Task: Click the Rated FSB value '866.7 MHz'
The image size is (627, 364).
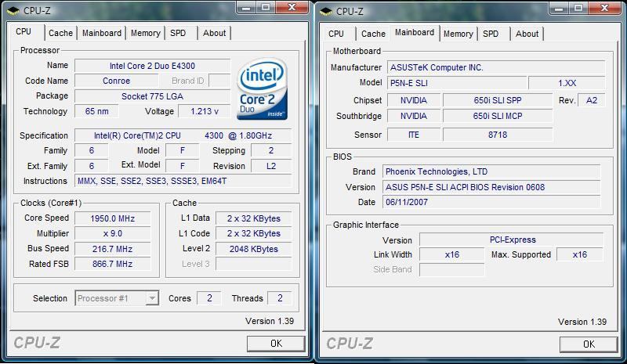Action: pyautogui.click(x=112, y=264)
